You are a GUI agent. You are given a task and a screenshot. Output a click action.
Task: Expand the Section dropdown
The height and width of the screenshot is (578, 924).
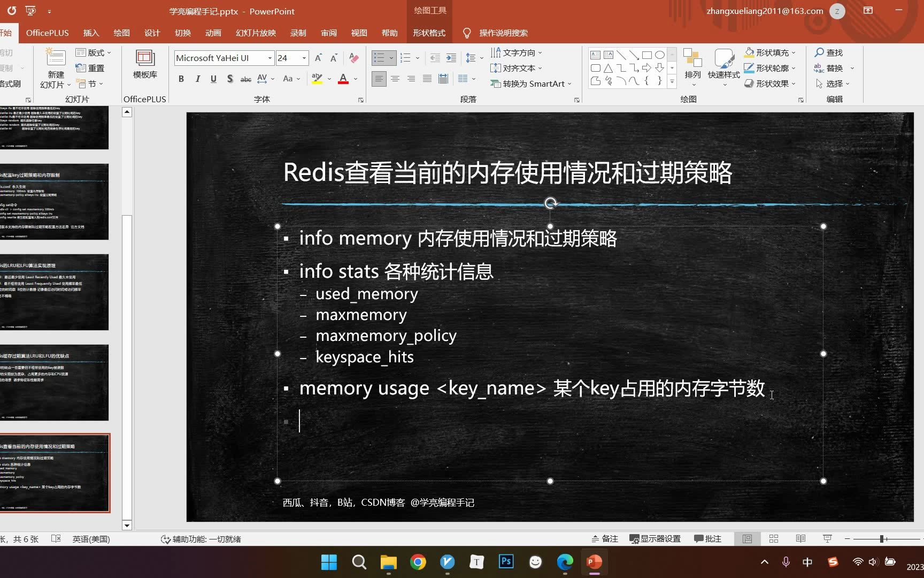[90, 83]
